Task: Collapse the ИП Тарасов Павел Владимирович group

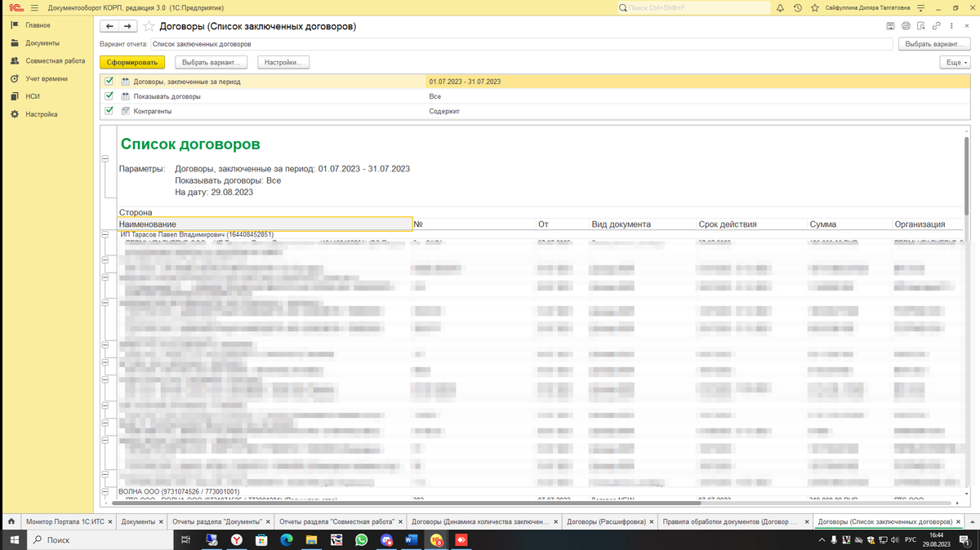Action: [x=105, y=235]
